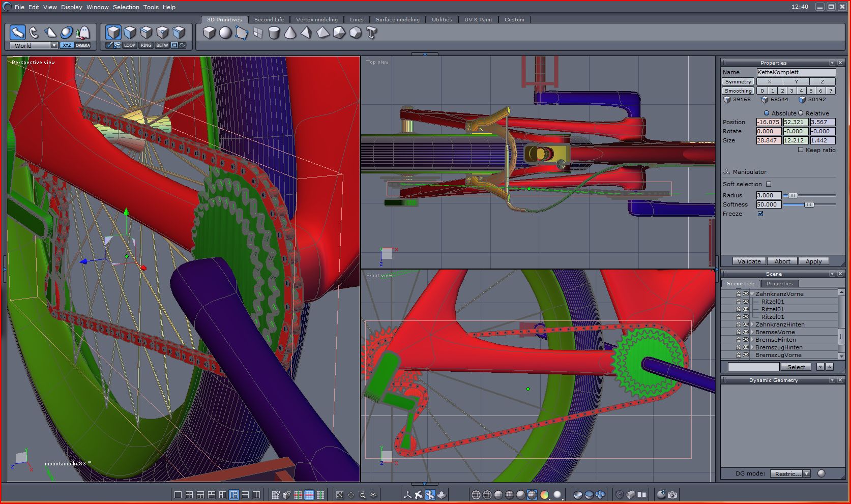Image resolution: width=851 pixels, height=504 pixels.
Task: Open the Selection menu
Action: click(x=126, y=7)
